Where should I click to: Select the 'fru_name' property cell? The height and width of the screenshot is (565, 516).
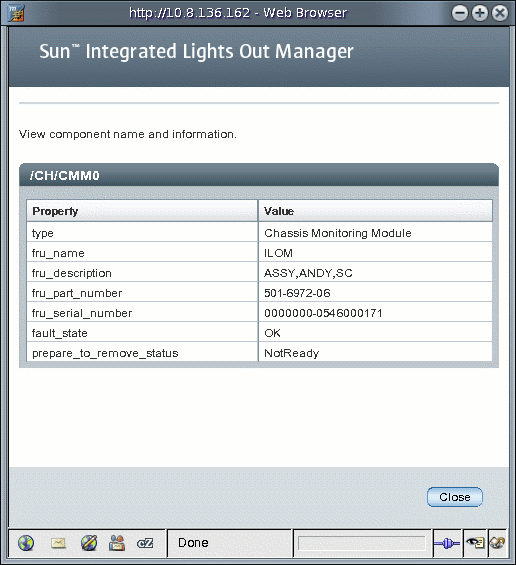pos(142,253)
